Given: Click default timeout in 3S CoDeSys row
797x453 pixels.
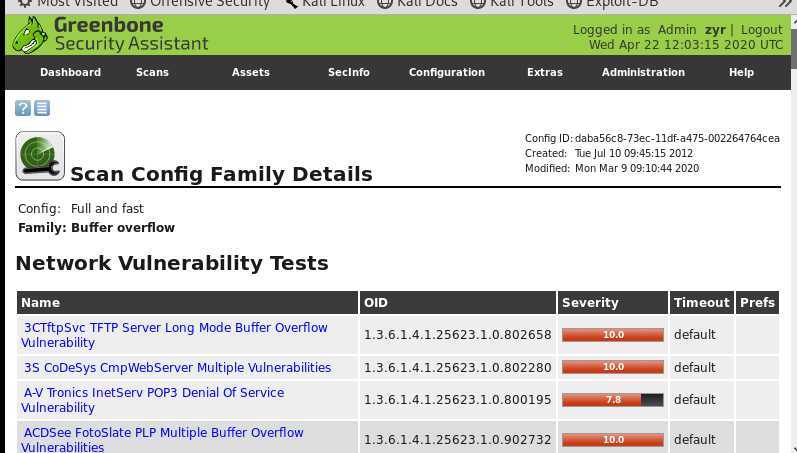Looking at the screenshot, I should tap(694, 367).
